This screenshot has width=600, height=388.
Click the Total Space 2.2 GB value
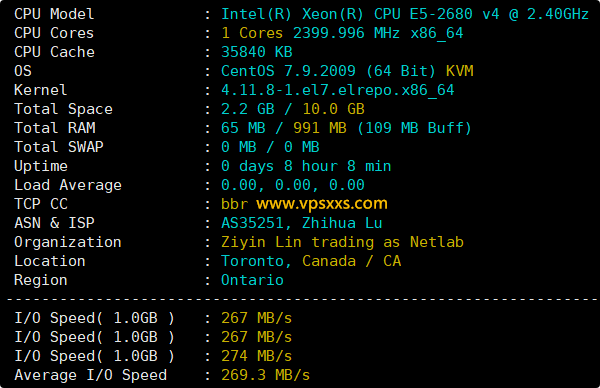[x=248, y=109]
